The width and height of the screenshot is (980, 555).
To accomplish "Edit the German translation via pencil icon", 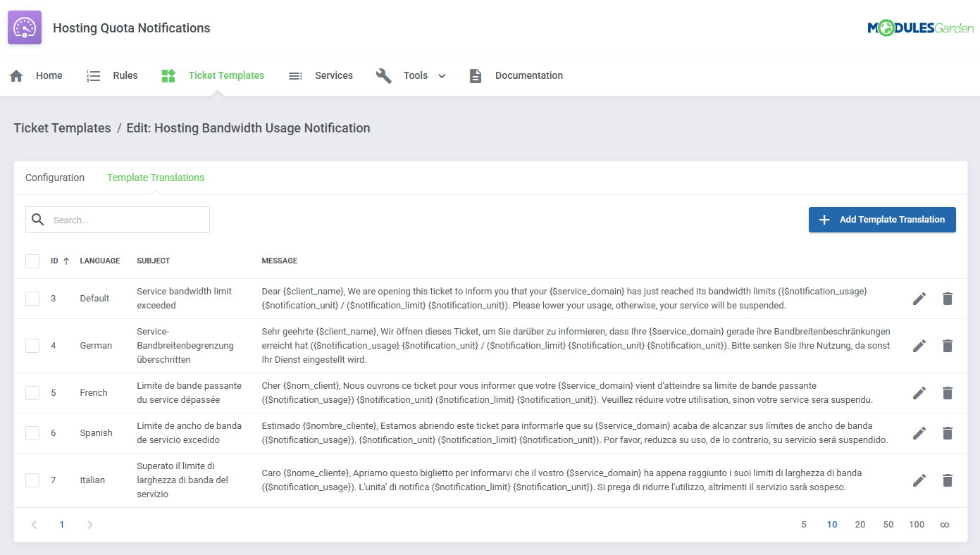I will [919, 345].
